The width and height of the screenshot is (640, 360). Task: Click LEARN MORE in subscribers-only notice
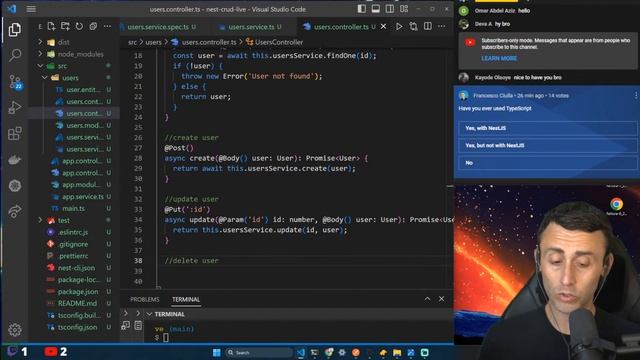coord(499,58)
